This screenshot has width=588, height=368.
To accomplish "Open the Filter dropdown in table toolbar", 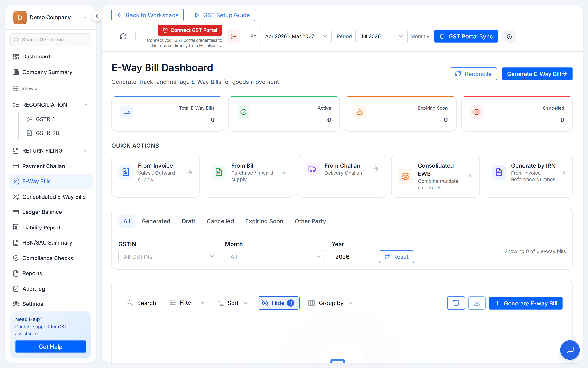I will (x=187, y=303).
